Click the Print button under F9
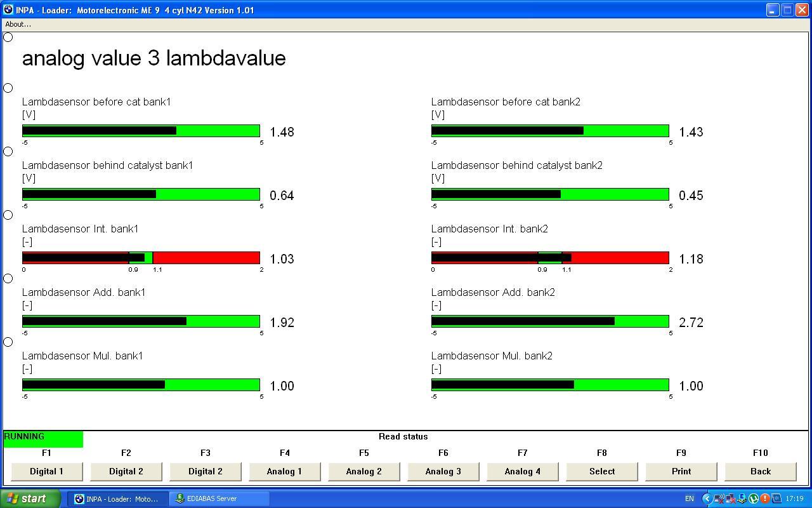The image size is (812, 508). (681, 471)
